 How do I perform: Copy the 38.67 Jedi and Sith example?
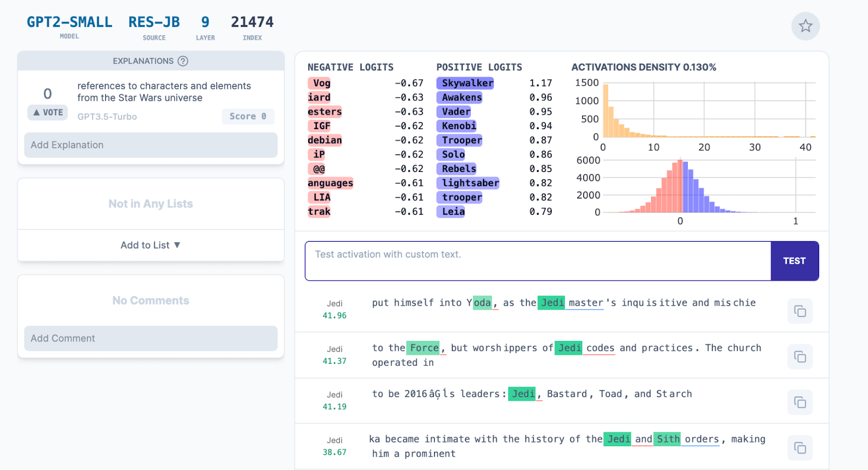pyautogui.click(x=800, y=448)
